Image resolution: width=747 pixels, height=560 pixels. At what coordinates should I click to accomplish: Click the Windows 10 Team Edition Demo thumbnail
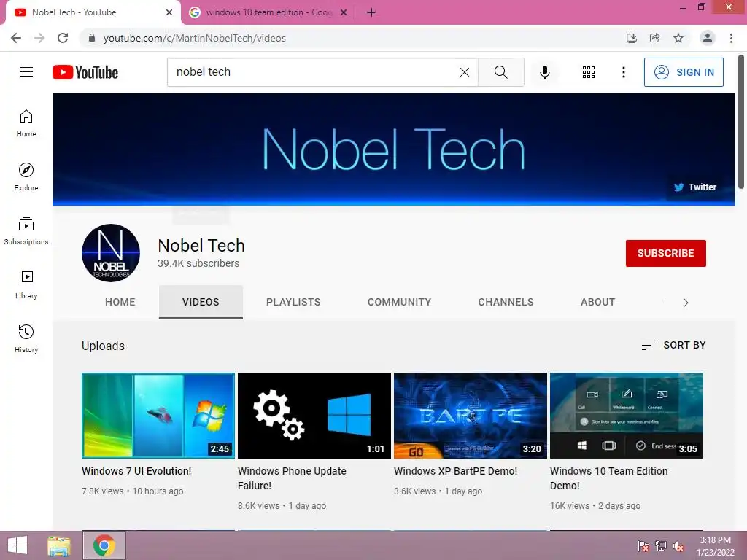(x=627, y=416)
